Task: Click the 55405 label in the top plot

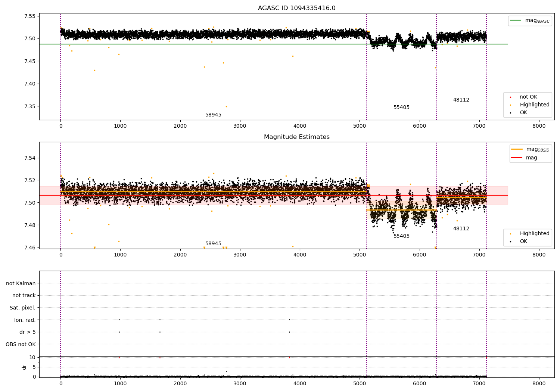Action: (401, 108)
